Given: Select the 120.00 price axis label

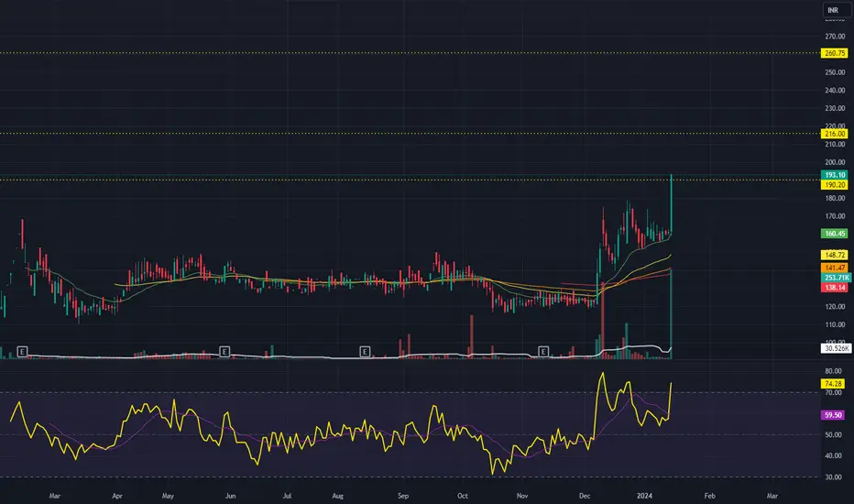Looking at the screenshot, I should pyautogui.click(x=835, y=307).
